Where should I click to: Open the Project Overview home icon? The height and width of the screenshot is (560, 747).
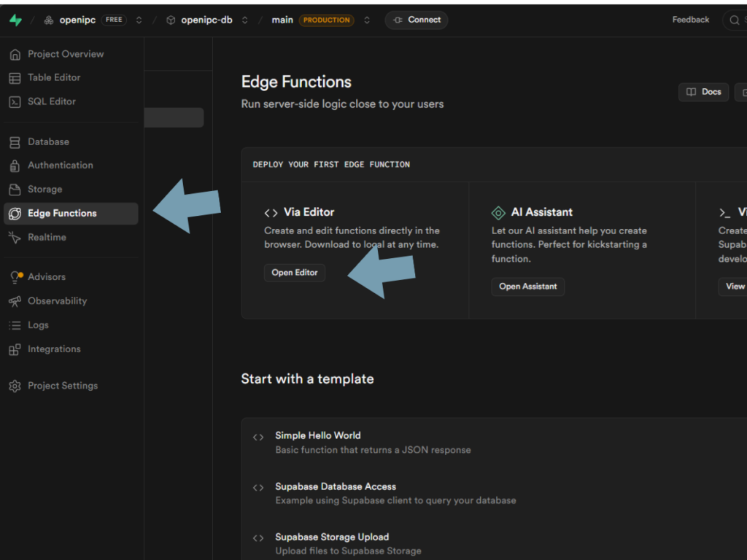15,54
